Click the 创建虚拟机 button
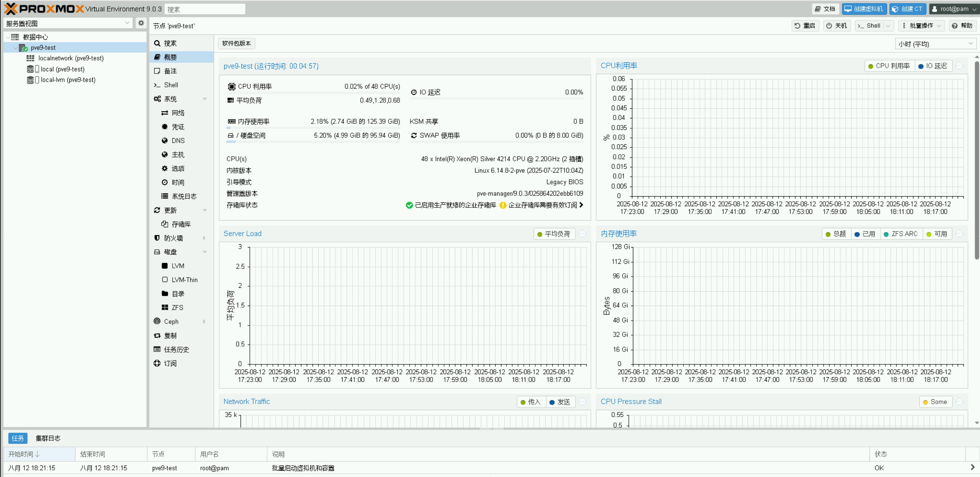Viewport: 980px width, 477px height. tap(864, 9)
